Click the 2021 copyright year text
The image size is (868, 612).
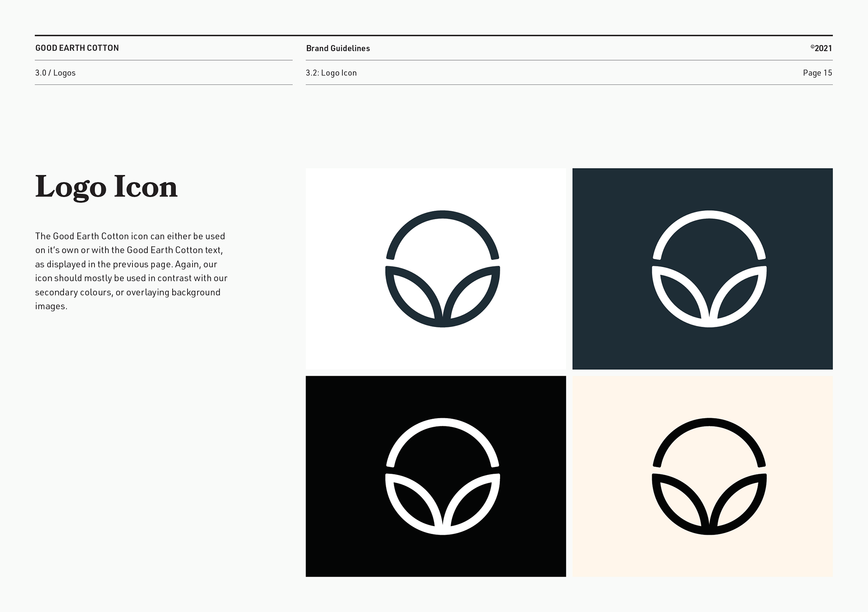click(x=823, y=48)
